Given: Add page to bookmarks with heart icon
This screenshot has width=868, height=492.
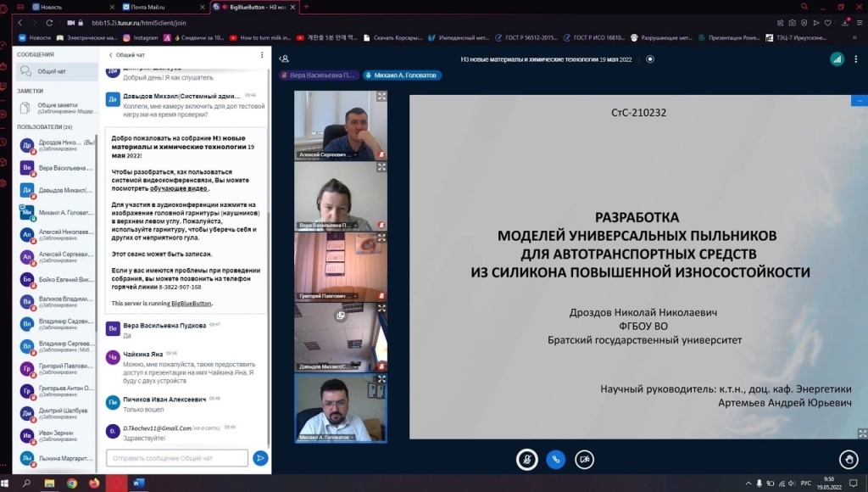Looking at the screenshot, I should point(828,23).
